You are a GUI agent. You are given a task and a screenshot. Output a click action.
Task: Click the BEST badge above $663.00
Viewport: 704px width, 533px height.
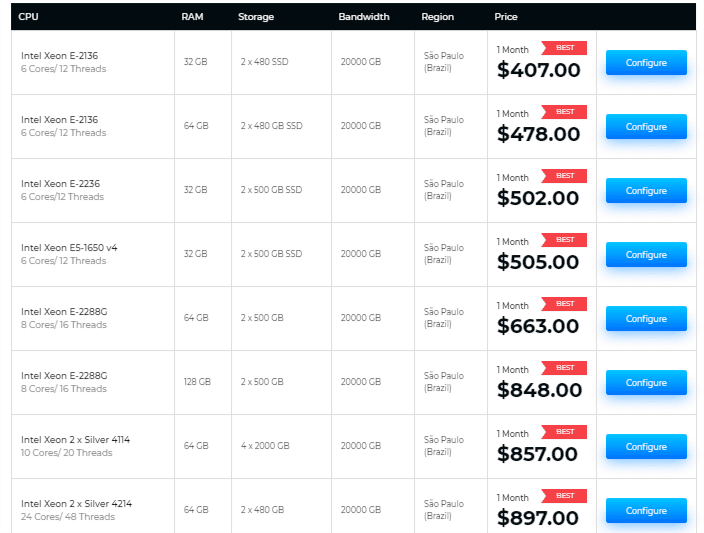pos(564,304)
